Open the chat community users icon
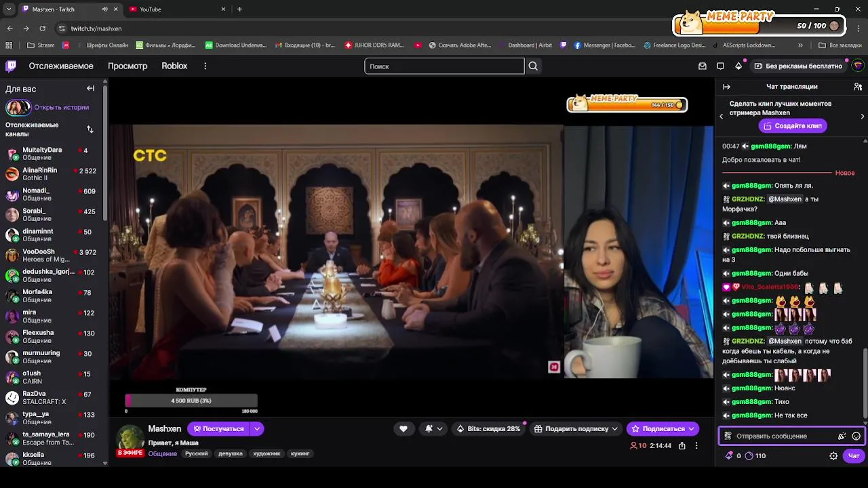The height and width of the screenshot is (488, 868). pyautogui.click(x=858, y=87)
